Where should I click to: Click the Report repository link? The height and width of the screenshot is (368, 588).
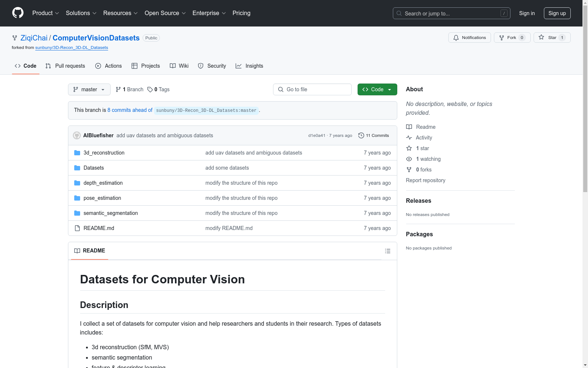pos(426,180)
